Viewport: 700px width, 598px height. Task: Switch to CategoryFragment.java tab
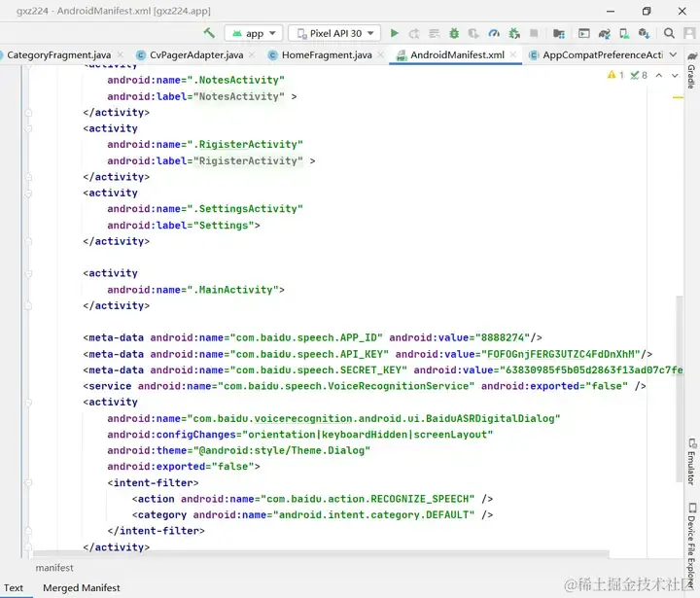point(58,54)
